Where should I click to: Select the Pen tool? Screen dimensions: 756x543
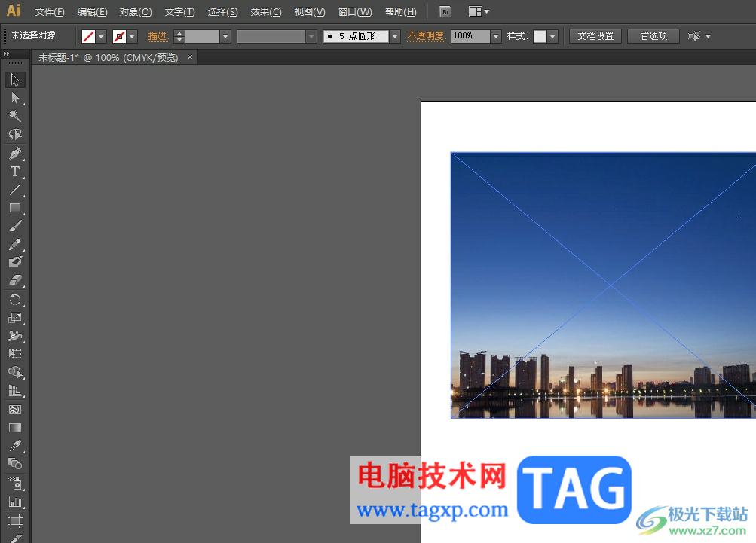point(15,153)
